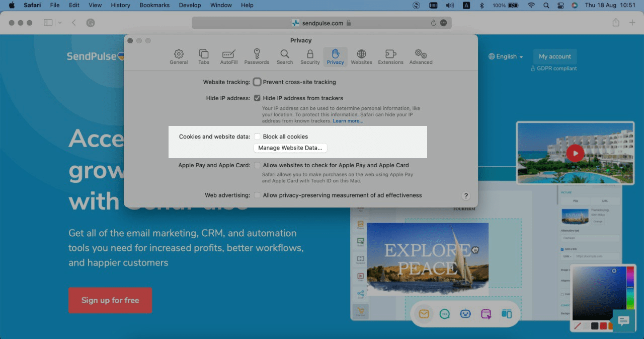Click the date and time display
Image resolution: width=644 pixels, height=339 pixels.
610,5
